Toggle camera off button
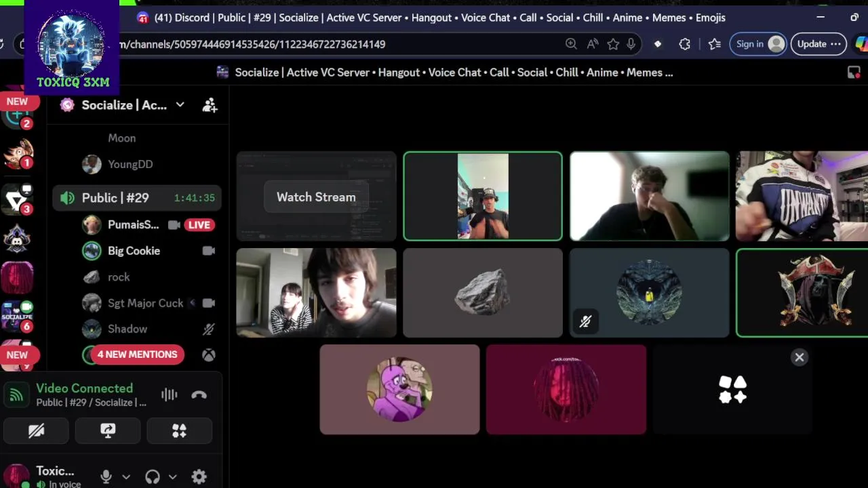This screenshot has width=868, height=488. point(37,431)
